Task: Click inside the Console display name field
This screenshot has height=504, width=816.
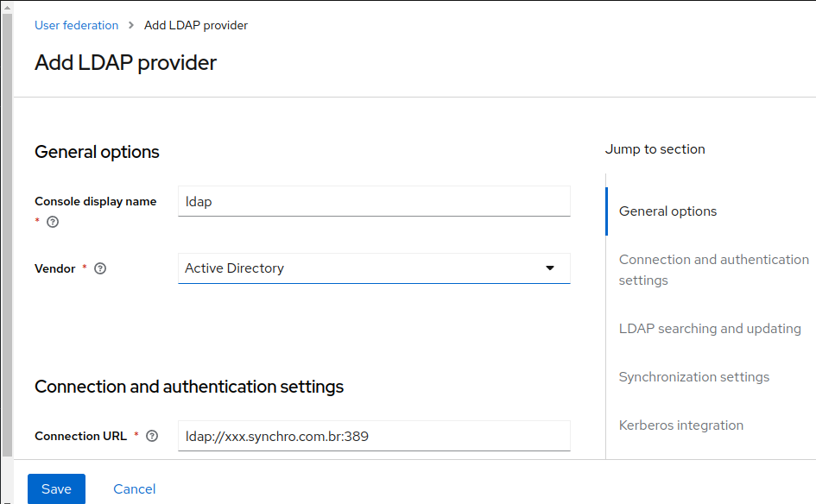Action: [373, 201]
